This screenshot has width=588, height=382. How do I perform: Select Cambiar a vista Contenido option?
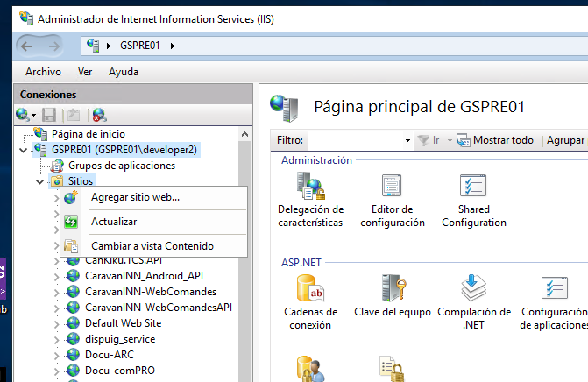pyautogui.click(x=152, y=246)
